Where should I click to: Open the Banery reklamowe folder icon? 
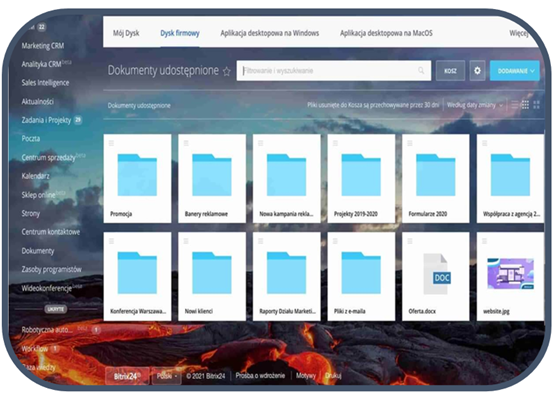coord(212,175)
